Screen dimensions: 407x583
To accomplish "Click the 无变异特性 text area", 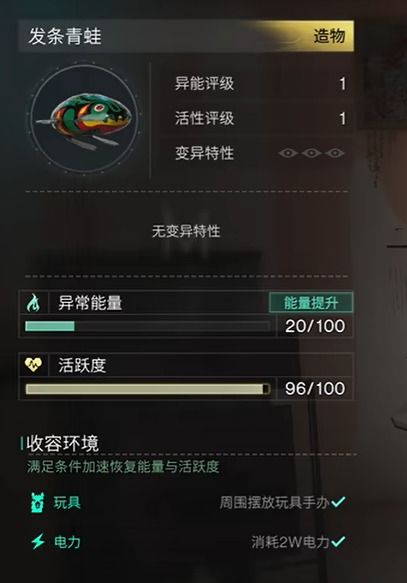I will [x=186, y=231].
